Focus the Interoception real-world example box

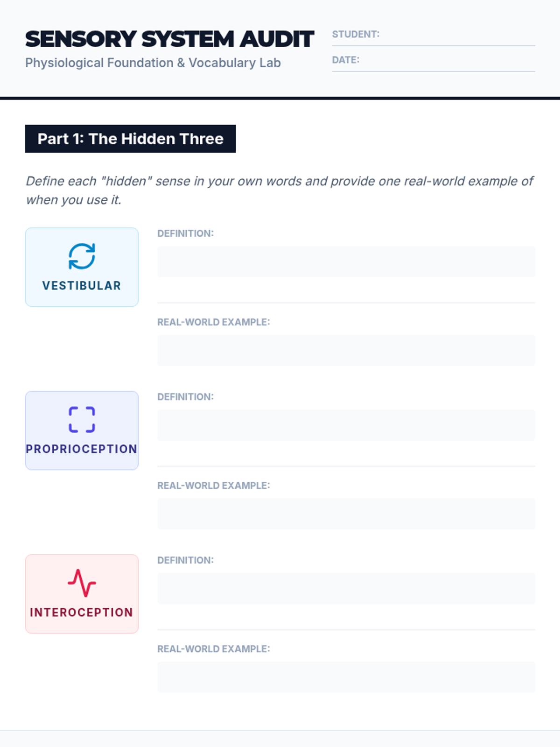[x=346, y=677]
